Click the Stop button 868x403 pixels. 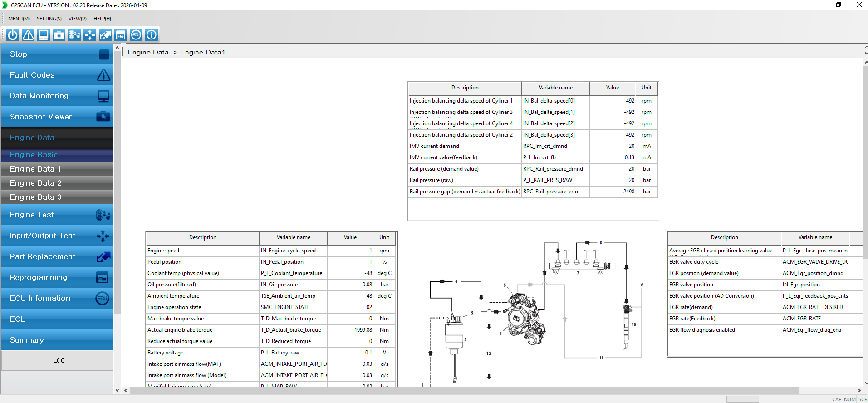57,54
